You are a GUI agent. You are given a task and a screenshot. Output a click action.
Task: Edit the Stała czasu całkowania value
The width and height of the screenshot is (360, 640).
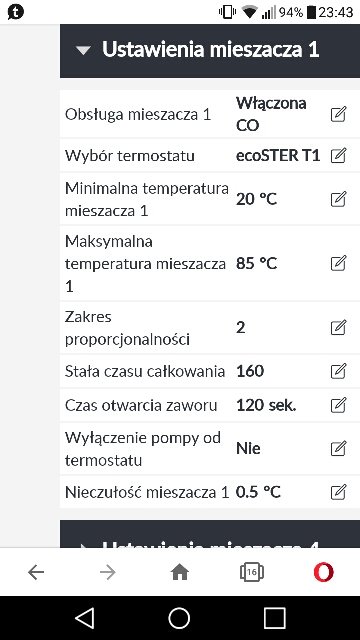point(338,371)
